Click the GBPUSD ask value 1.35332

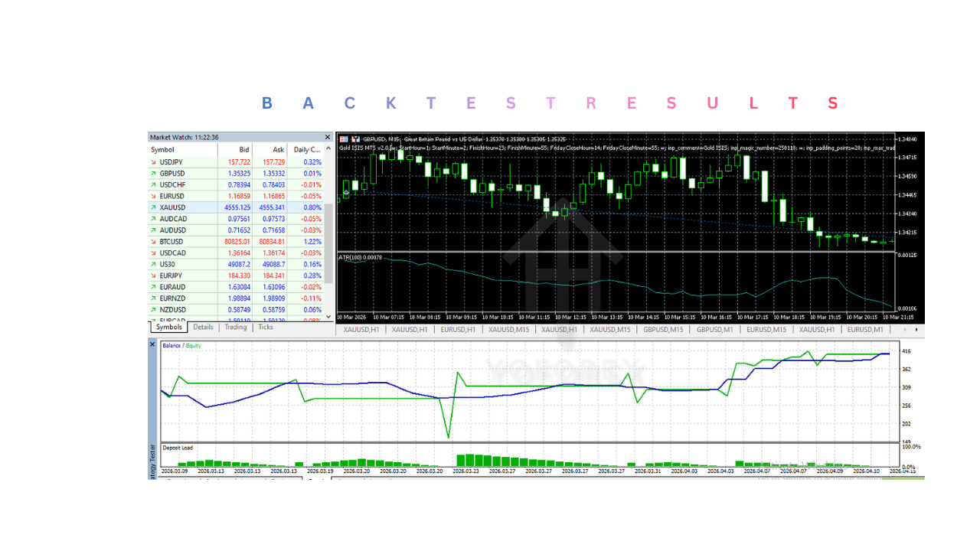click(x=273, y=174)
